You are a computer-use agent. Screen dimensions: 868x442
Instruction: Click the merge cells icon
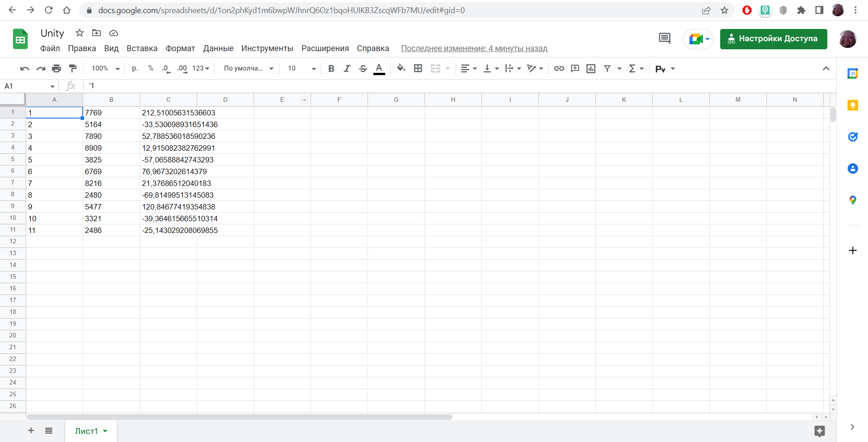435,69
